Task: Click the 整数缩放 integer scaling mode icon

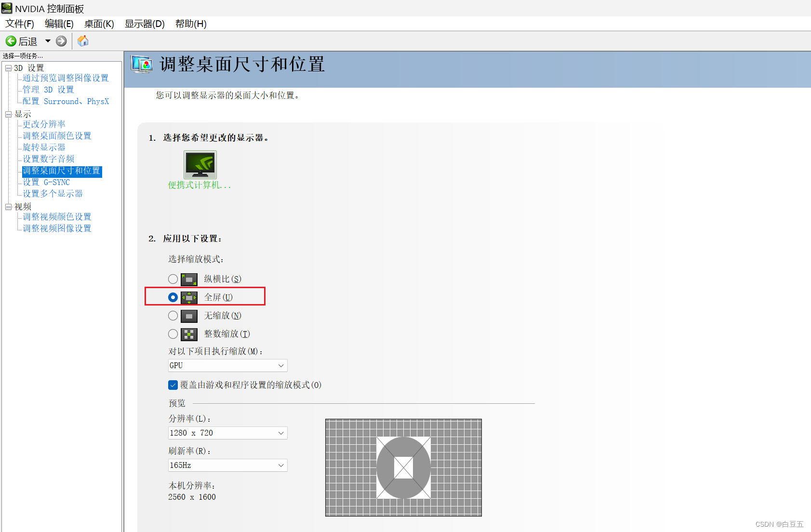Action: [x=189, y=334]
